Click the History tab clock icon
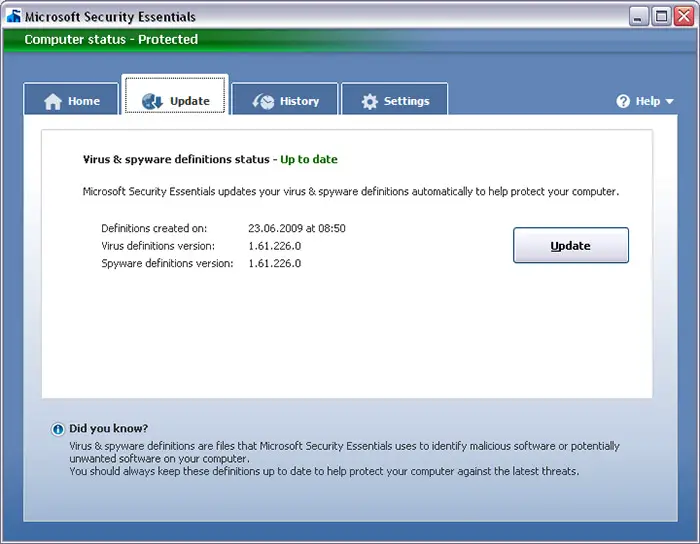This screenshot has width=700, height=544. click(263, 102)
